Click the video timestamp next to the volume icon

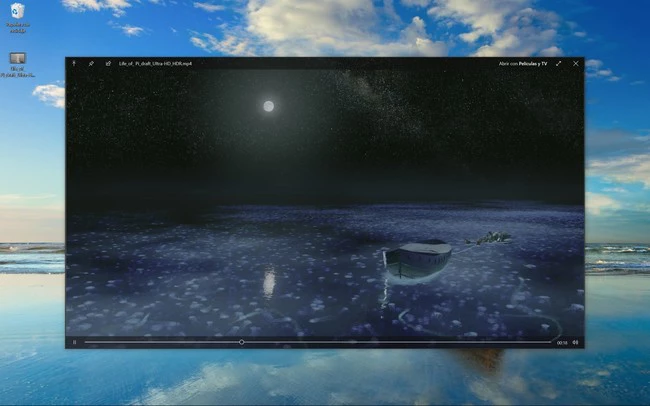click(562, 343)
